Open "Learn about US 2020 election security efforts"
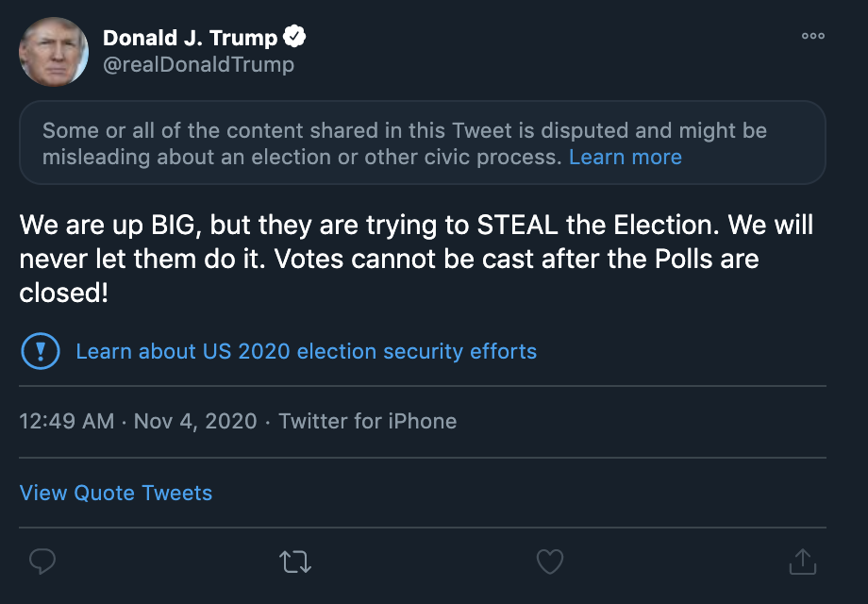This screenshot has width=868, height=604. tap(306, 352)
